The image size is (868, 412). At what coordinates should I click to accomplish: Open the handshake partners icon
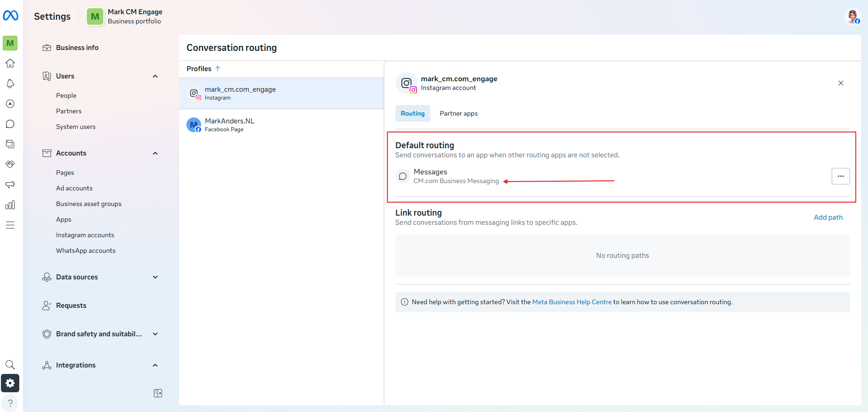[x=10, y=164]
